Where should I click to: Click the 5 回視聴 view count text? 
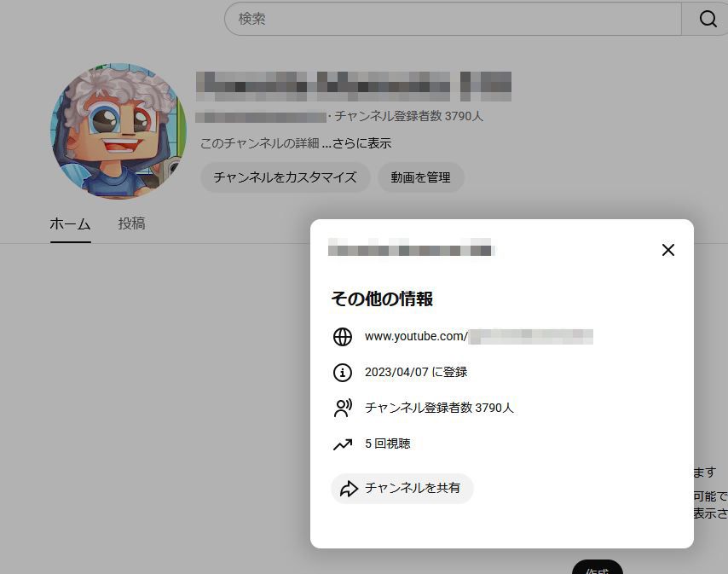pos(388,444)
